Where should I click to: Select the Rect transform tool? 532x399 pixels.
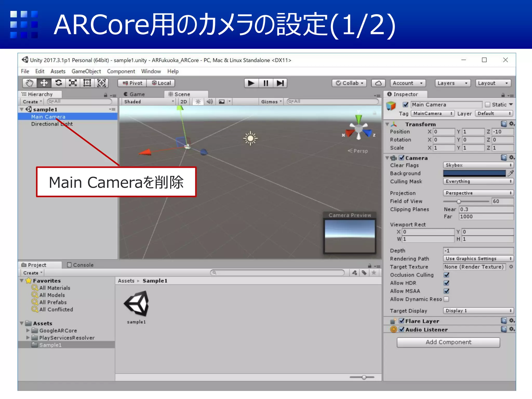pyautogui.click(x=87, y=83)
